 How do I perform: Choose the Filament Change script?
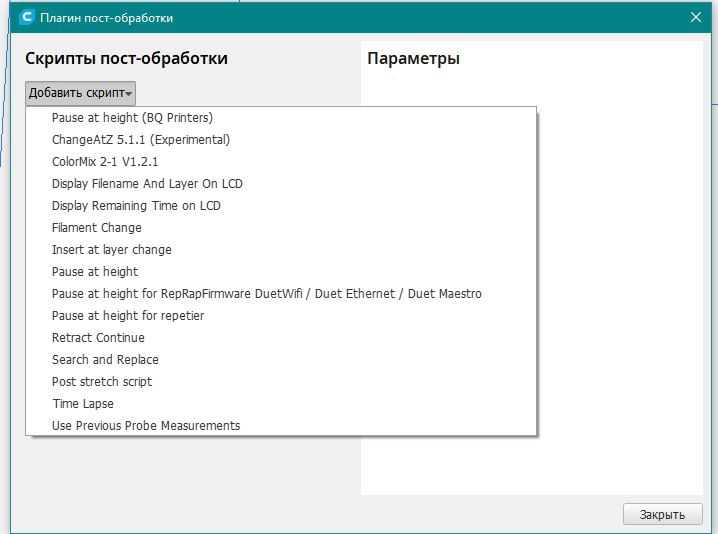point(281,228)
